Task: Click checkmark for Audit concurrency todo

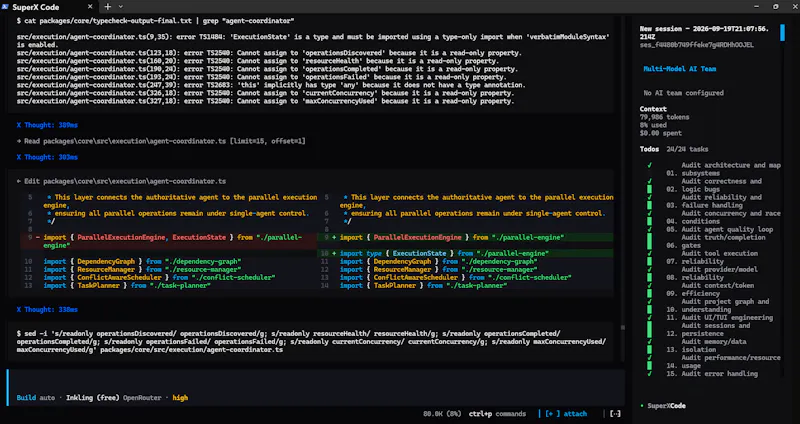Action: 649,213
